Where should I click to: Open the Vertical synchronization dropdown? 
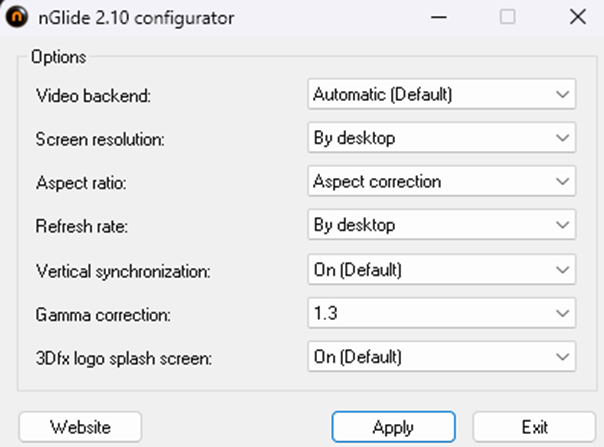click(441, 270)
